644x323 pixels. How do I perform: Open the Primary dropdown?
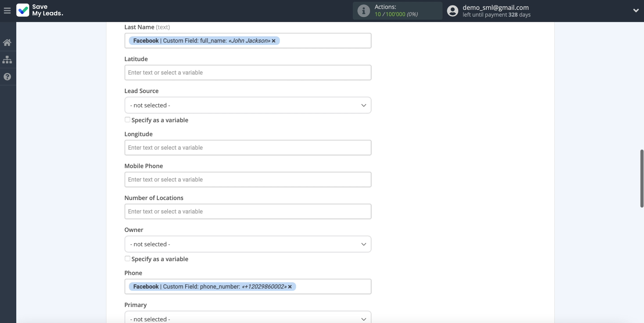[248, 319]
